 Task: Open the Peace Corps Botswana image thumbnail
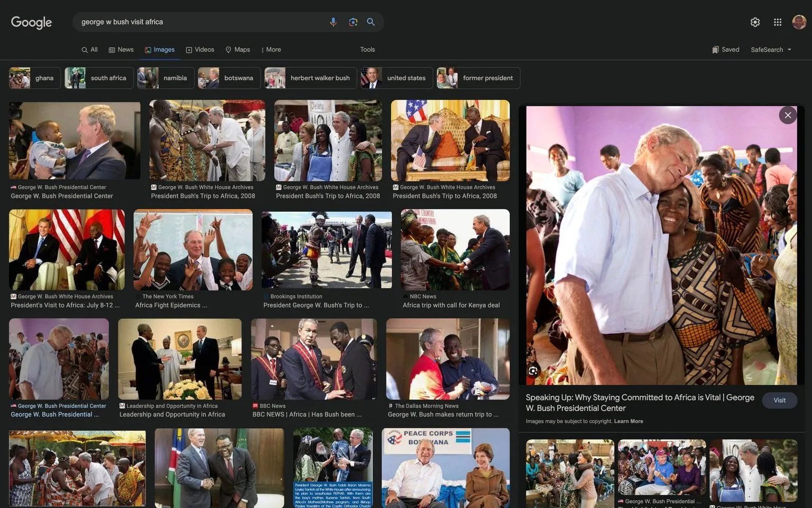[x=445, y=467]
